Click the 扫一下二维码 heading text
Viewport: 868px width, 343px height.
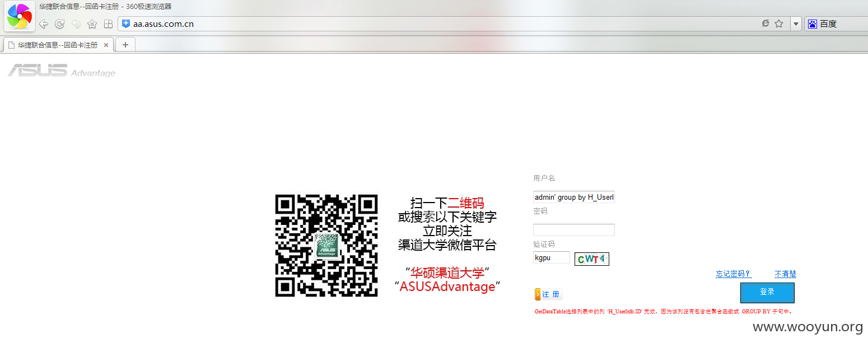[447, 203]
